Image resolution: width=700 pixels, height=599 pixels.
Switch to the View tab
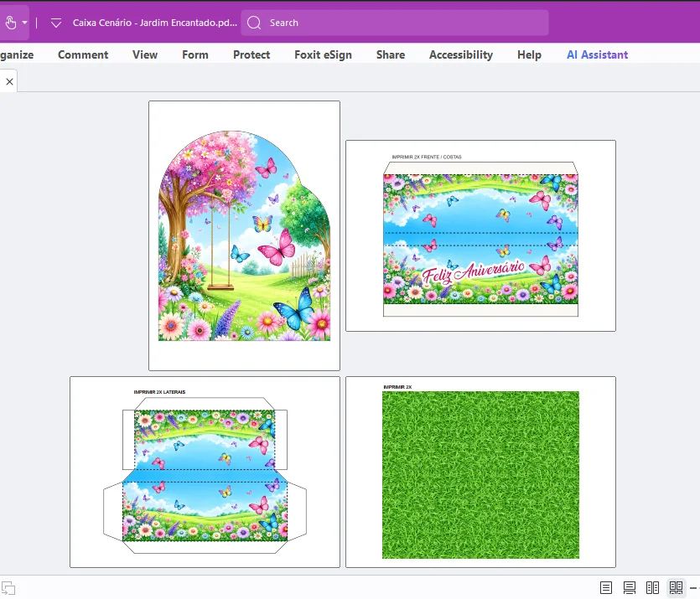coord(145,54)
